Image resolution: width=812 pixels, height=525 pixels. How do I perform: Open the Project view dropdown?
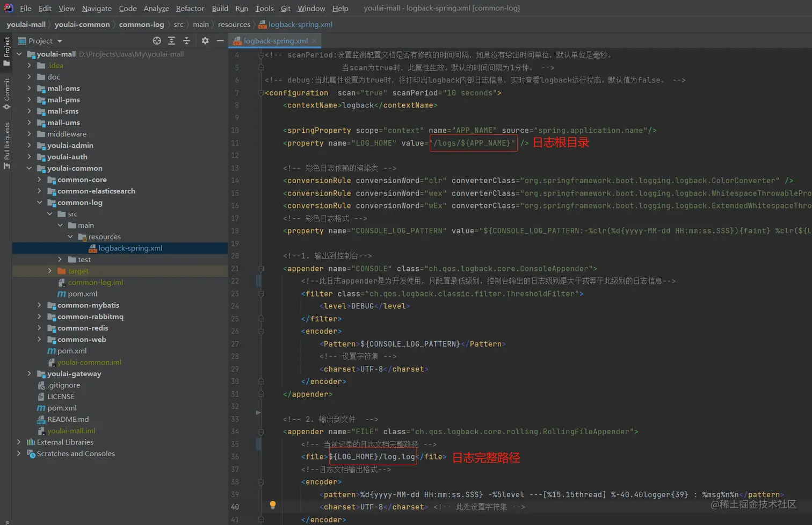60,41
